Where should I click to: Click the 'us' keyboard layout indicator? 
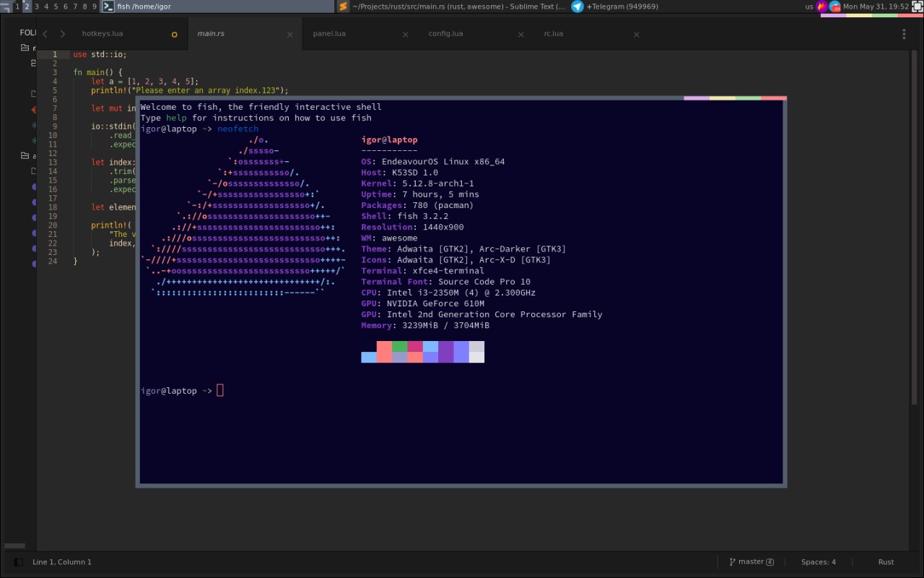[809, 7]
